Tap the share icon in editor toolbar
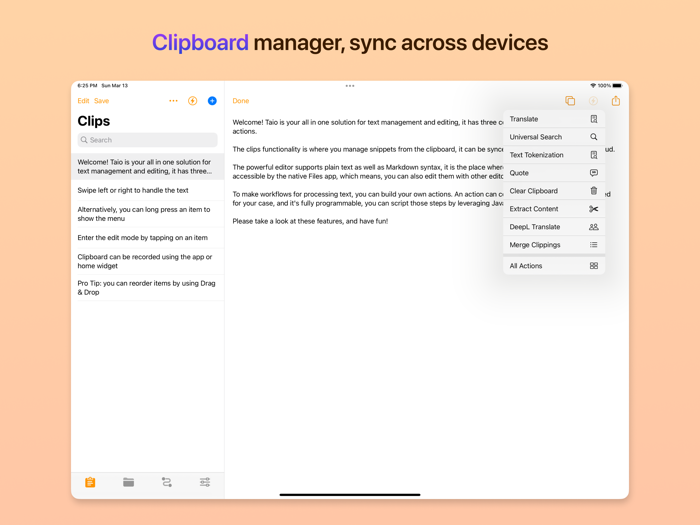The image size is (700, 525). point(616,101)
